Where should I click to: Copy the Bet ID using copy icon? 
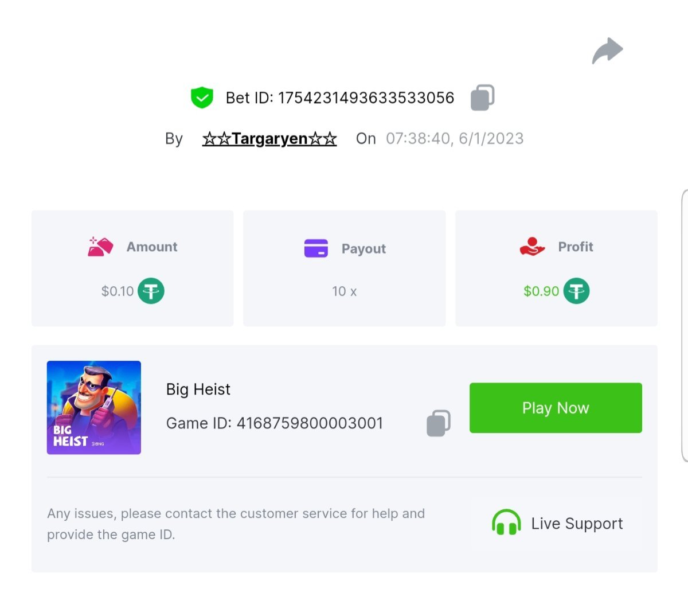tap(482, 98)
